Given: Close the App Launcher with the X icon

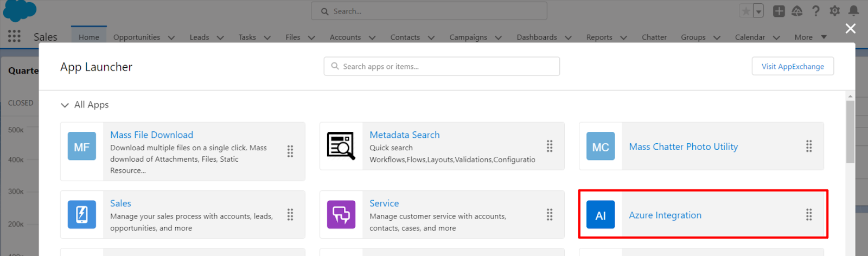Looking at the screenshot, I should click(851, 28).
